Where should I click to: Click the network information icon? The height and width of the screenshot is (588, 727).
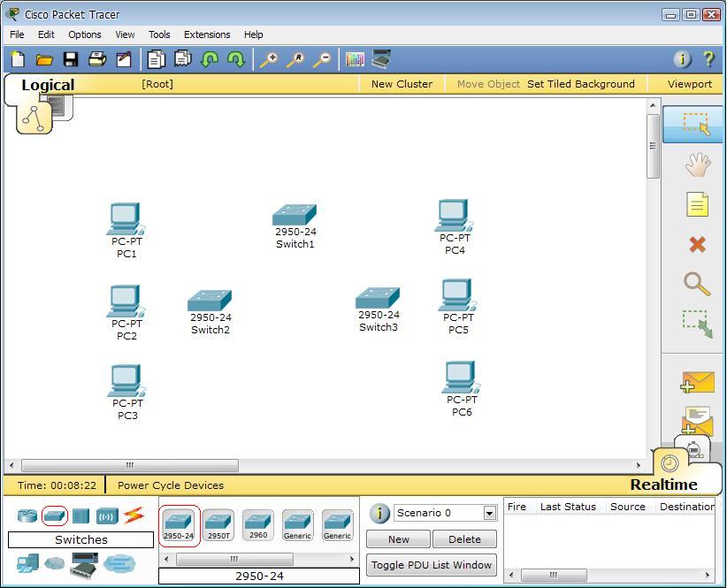682,59
